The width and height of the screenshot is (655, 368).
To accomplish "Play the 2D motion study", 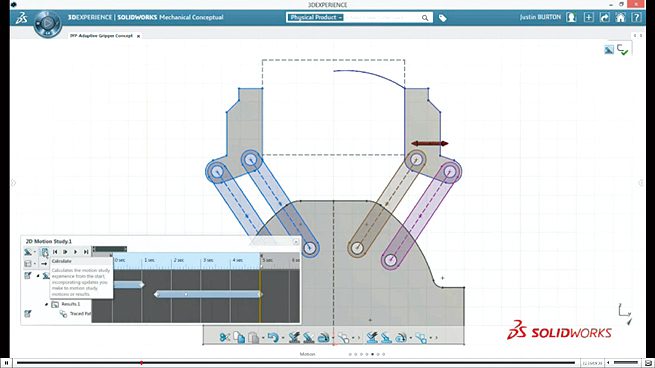I will click(65, 252).
